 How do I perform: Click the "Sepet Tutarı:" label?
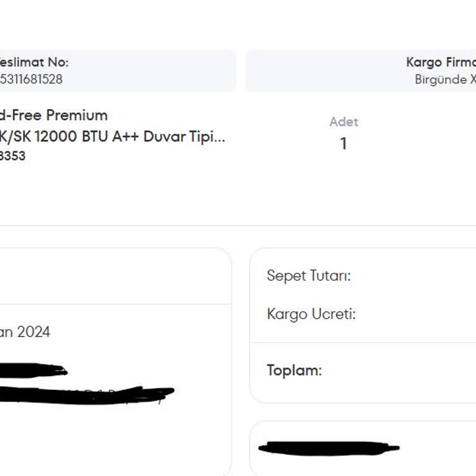click(x=309, y=276)
